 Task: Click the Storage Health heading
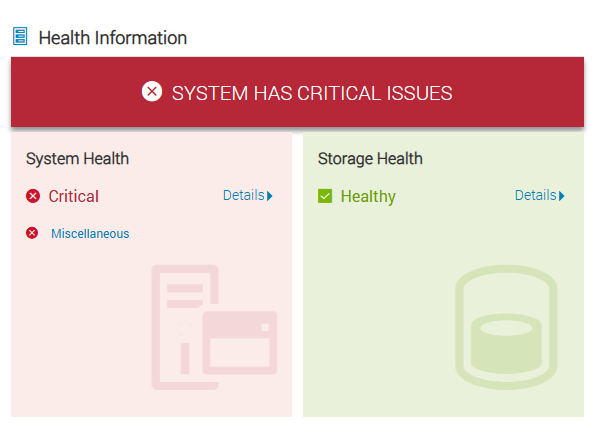tap(370, 159)
